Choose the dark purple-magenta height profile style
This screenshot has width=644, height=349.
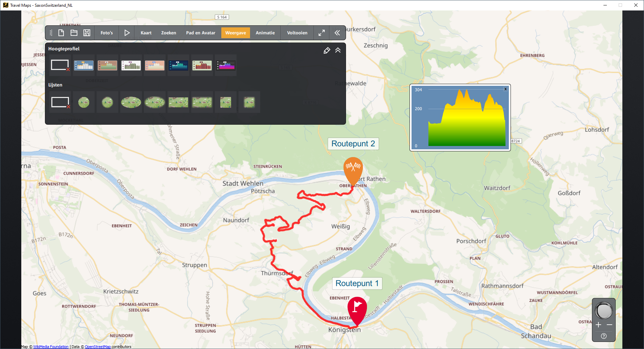[x=226, y=65]
